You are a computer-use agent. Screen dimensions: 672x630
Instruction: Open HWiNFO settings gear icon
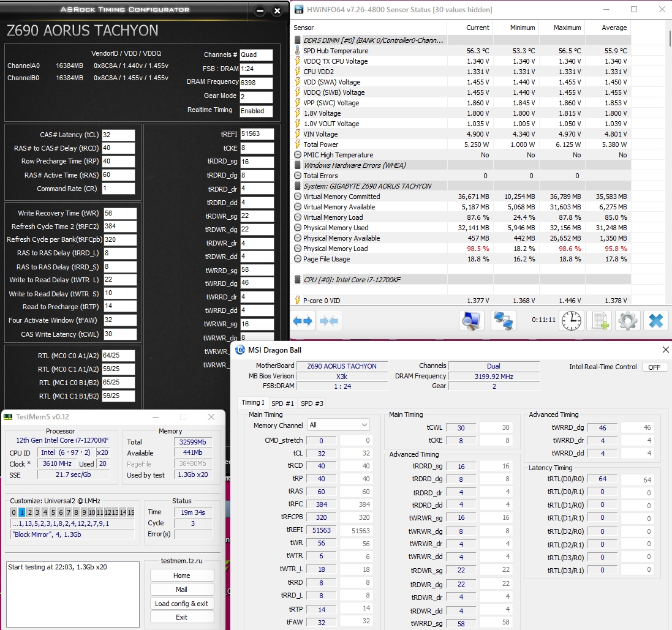(x=628, y=321)
